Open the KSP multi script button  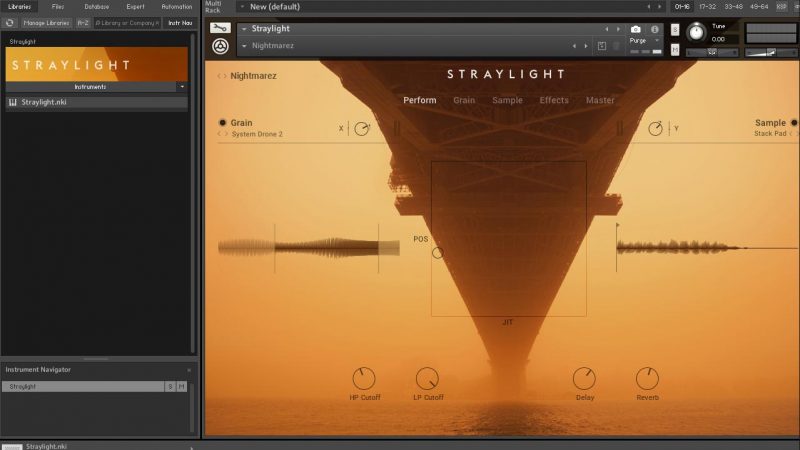point(781,7)
